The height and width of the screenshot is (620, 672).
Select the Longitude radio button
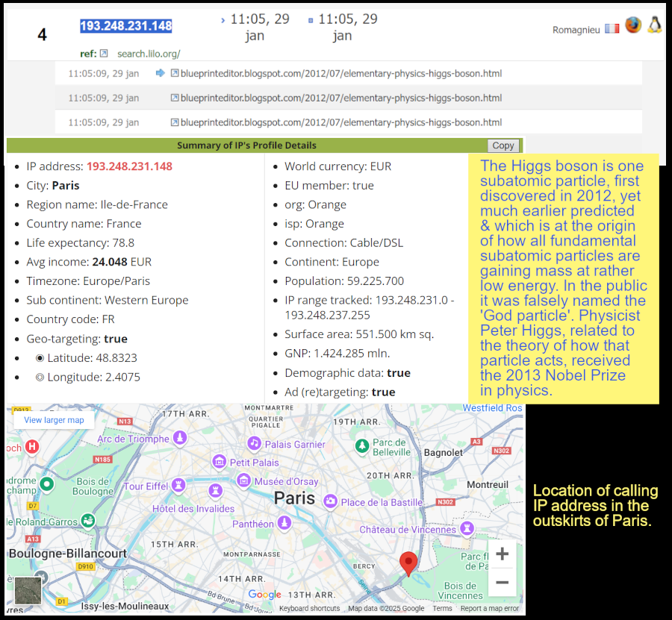[40, 378]
